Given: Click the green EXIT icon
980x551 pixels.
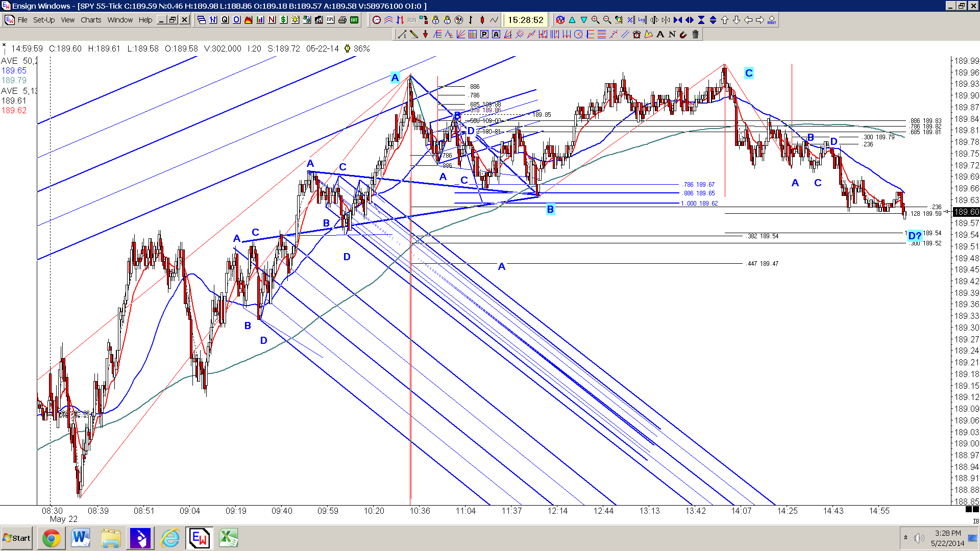Looking at the screenshot, I should 354,20.
